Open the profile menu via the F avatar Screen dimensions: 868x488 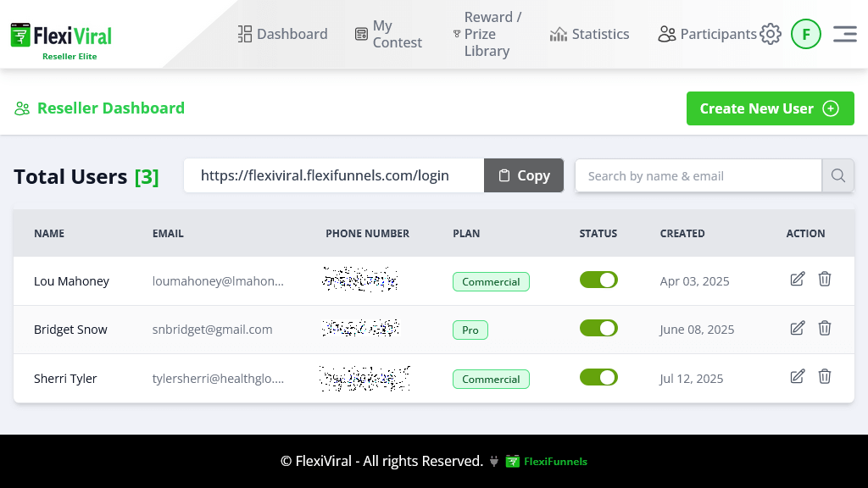pos(805,33)
